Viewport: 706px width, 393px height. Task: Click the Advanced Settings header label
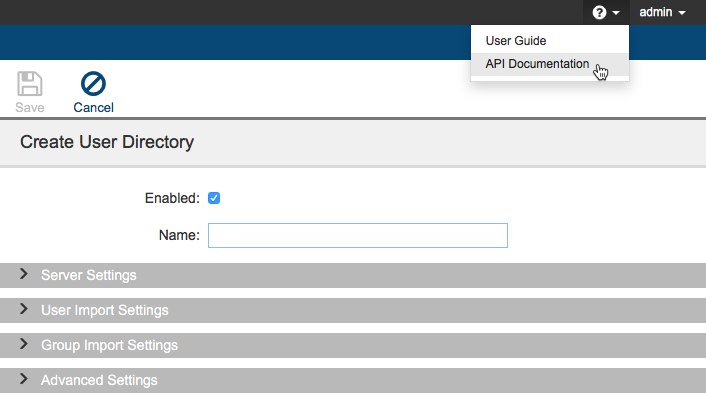click(x=99, y=380)
